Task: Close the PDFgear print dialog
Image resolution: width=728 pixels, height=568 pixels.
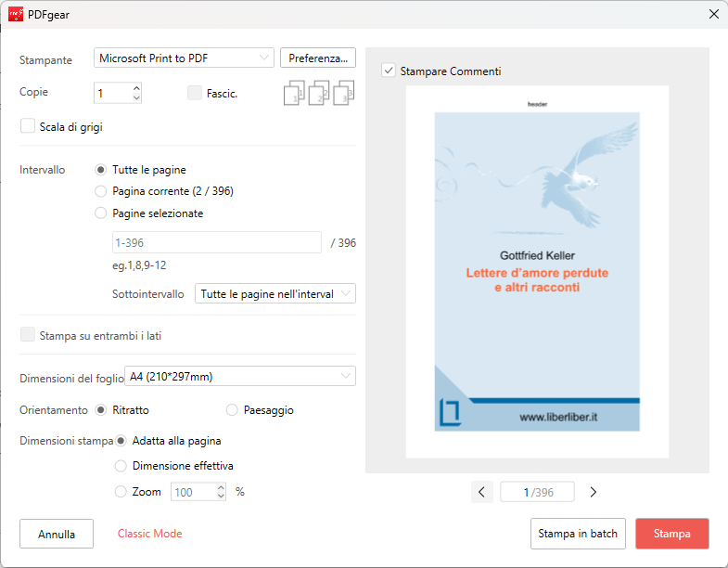Action: coord(714,14)
